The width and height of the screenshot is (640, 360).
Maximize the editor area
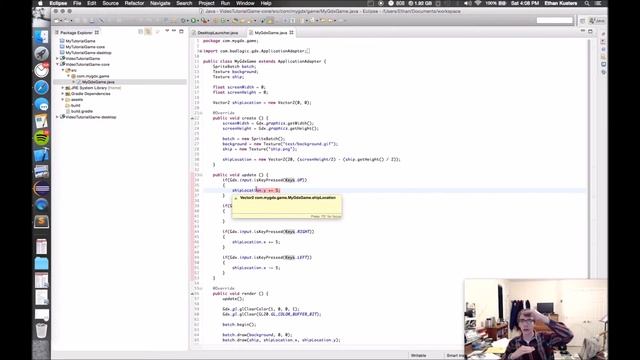tap(590, 31)
